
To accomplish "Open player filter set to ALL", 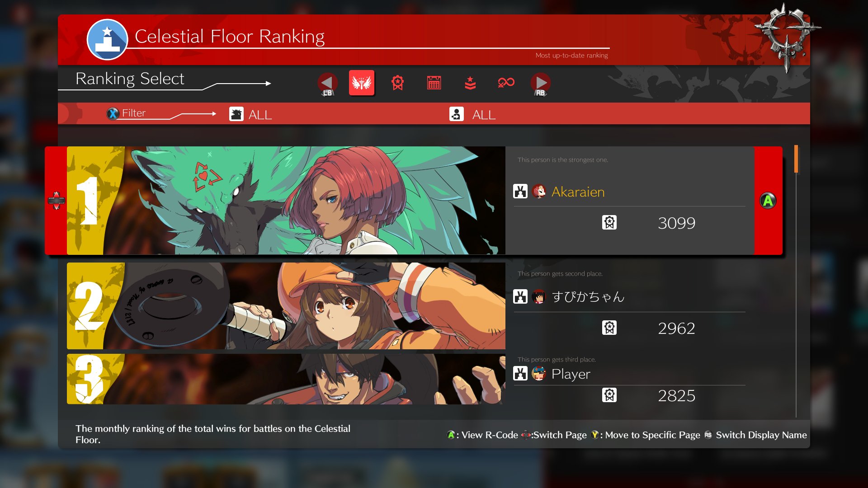I will click(473, 114).
